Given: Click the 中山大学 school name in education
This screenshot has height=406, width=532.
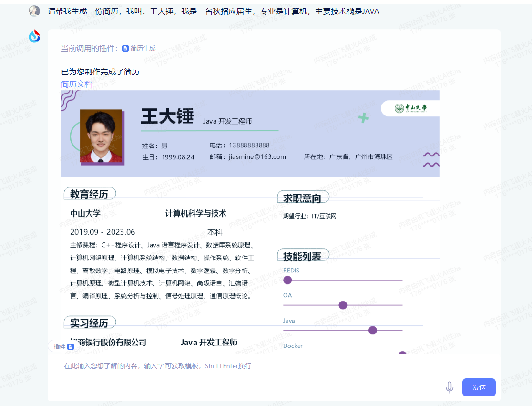Looking at the screenshot, I should pyautogui.click(x=85, y=214).
